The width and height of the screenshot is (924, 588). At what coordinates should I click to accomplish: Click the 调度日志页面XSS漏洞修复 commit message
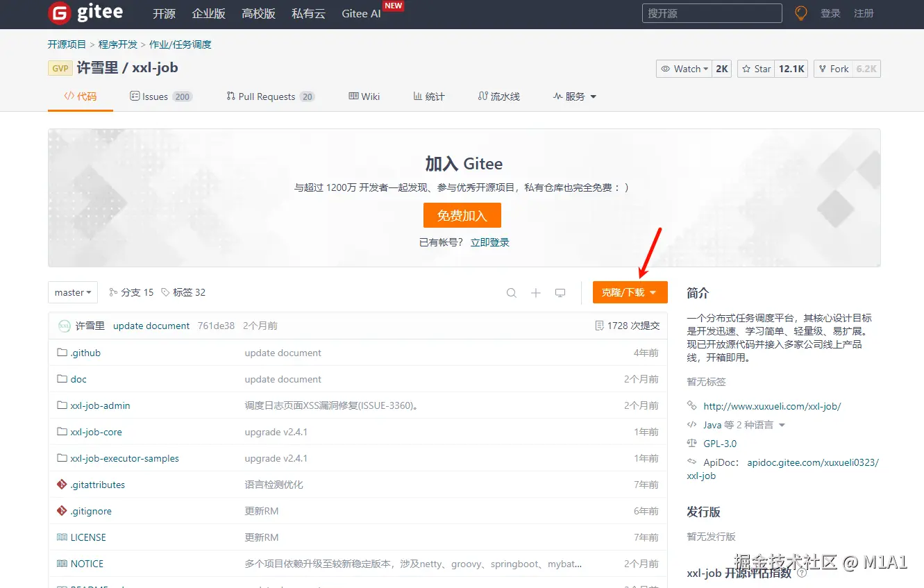click(x=333, y=405)
